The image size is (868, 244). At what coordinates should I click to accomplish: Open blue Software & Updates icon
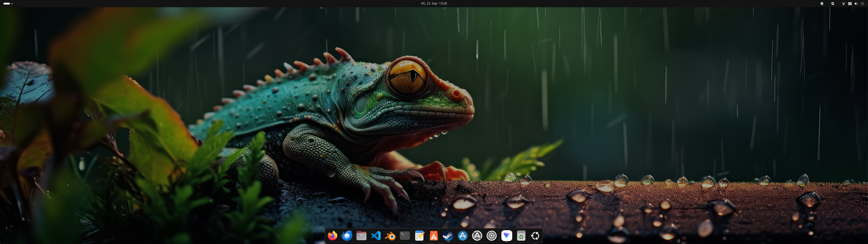tap(463, 236)
